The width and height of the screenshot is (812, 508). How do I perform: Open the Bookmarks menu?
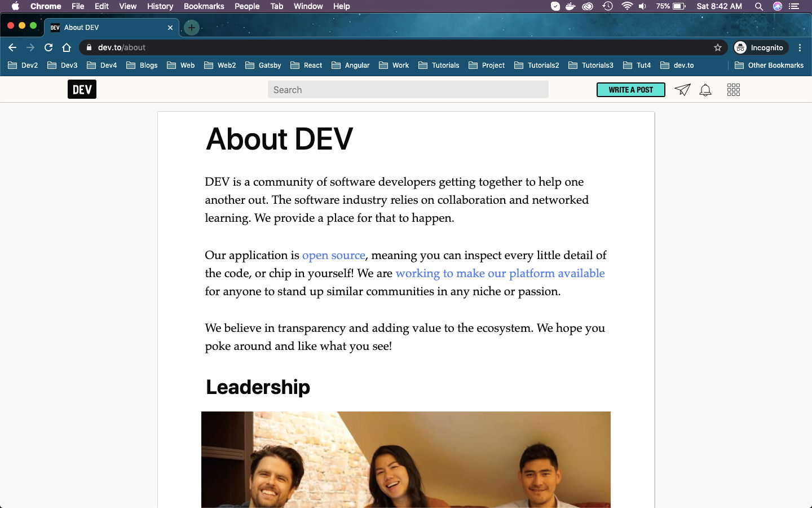pos(204,6)
